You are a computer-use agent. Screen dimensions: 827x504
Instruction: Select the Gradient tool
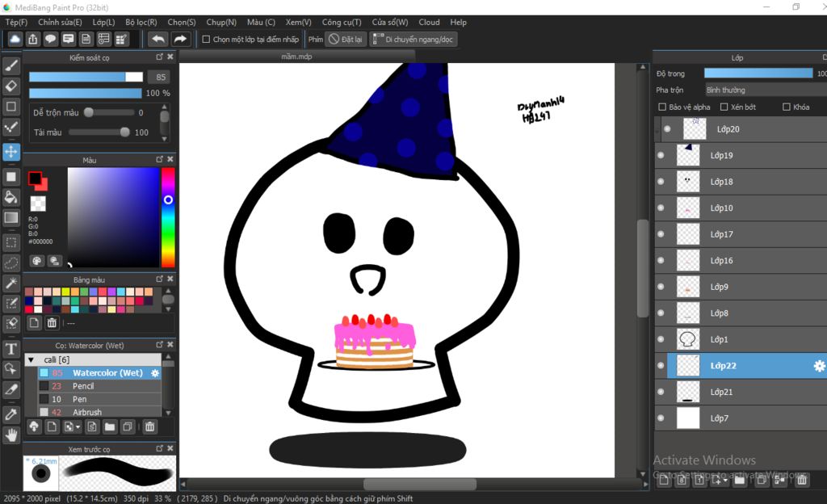(x=11, y=218)
